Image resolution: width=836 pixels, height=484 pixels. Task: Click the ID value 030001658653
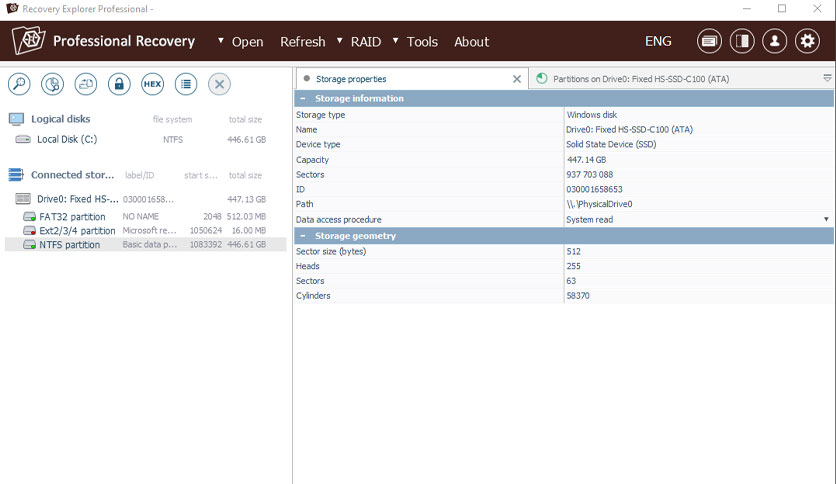tap(594, 189)
